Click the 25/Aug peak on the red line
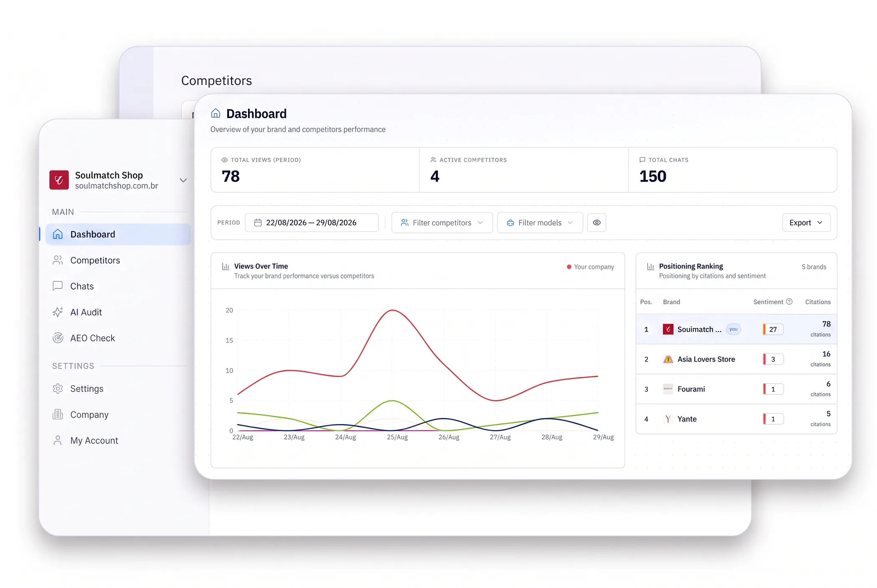877x588 pixels. pos(393,310)
